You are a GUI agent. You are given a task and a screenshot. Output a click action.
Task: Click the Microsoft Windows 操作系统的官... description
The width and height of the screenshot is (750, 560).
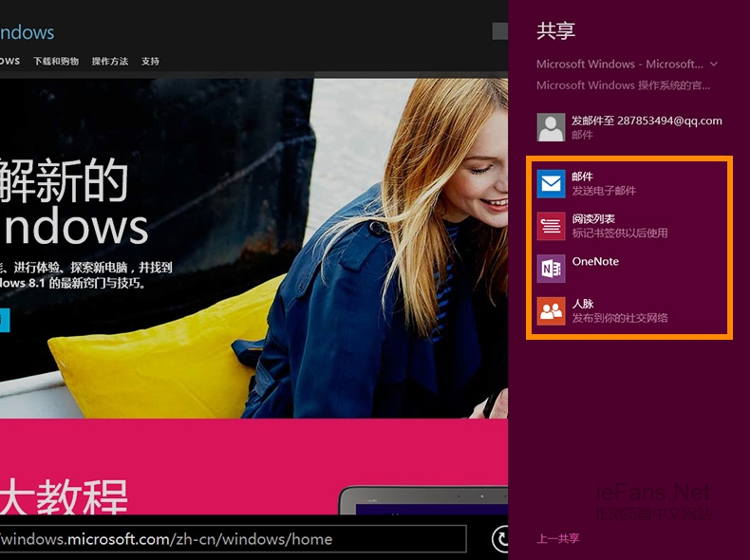[x=623, y=85]
